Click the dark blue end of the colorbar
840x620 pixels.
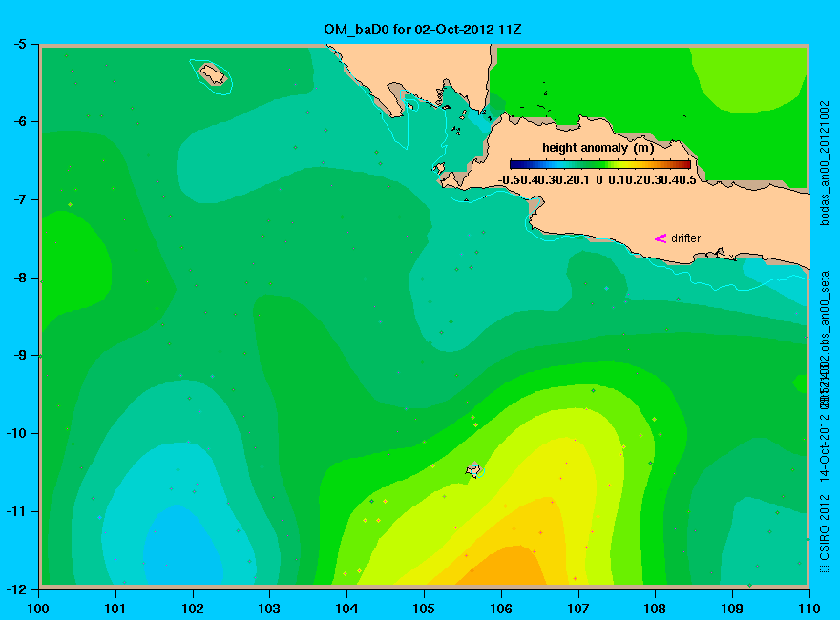(515, 164)
